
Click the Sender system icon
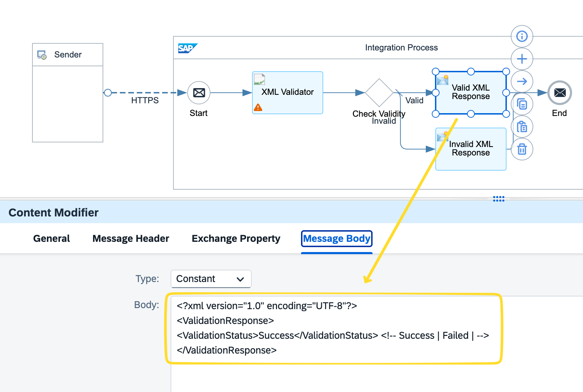pyautogui.click(x=41, y=54)
